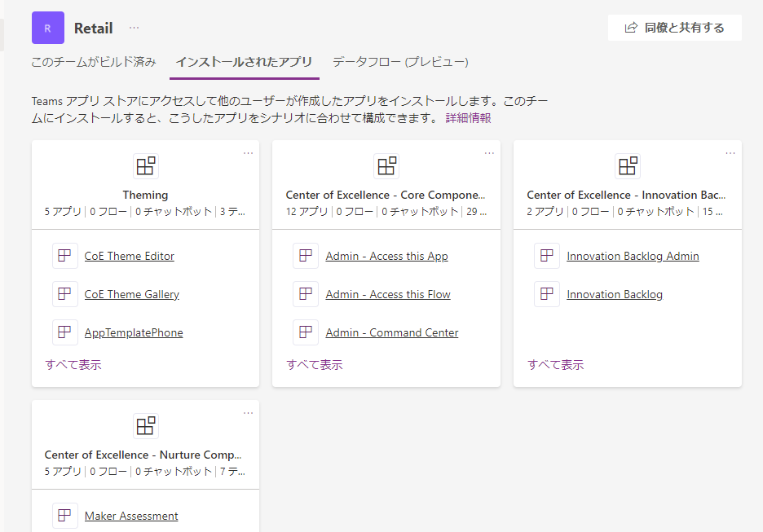The image size is (763, 532).
Task: Expand すべて表示 on Core Components card
Action: [x=315, y=365]
